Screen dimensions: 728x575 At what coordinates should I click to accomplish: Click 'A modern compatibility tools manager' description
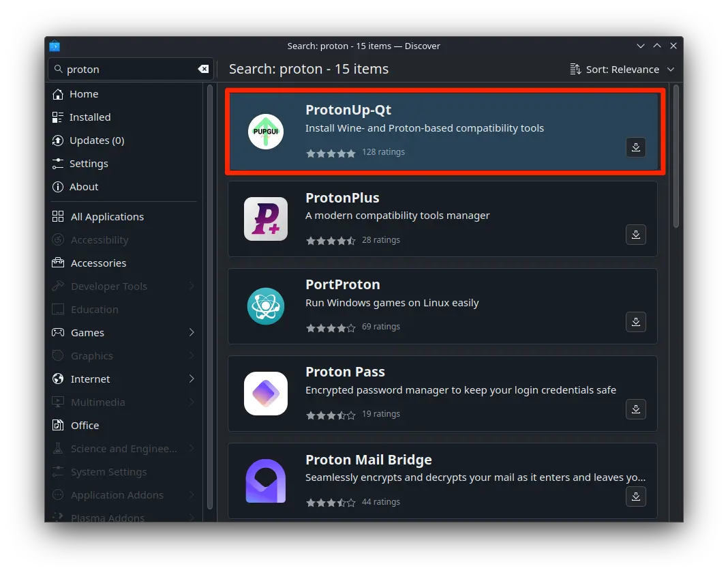pos(397,216)
